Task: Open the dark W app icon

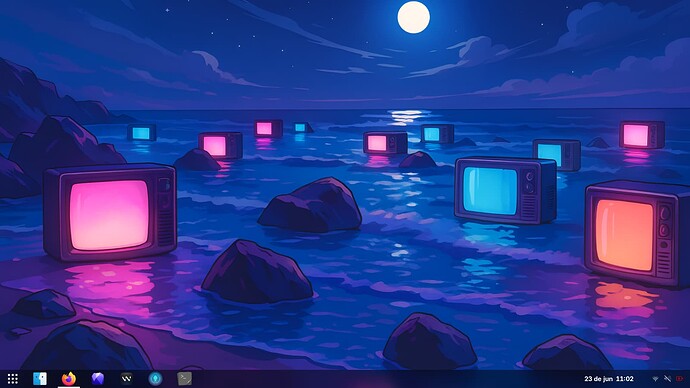Action: click(x=126, y=378)
